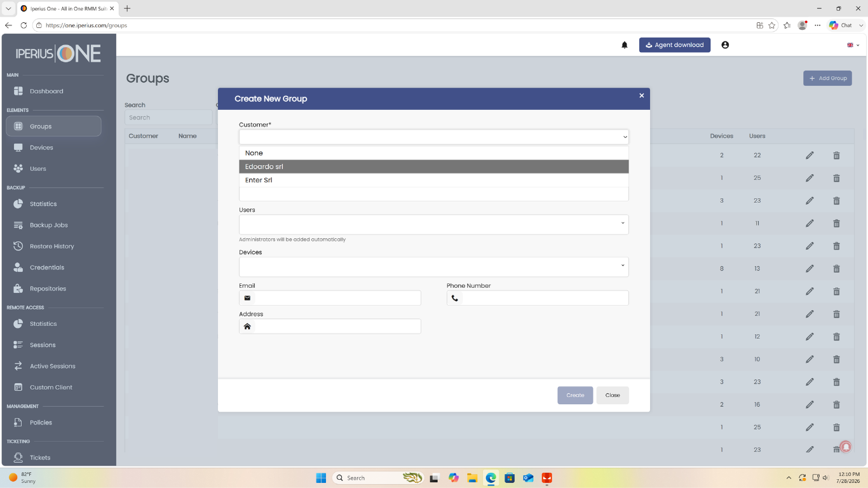Click the Close button in dialog
Image resolution: width=868 pixels, height=488 pixels.
click(x=613, y=395)
